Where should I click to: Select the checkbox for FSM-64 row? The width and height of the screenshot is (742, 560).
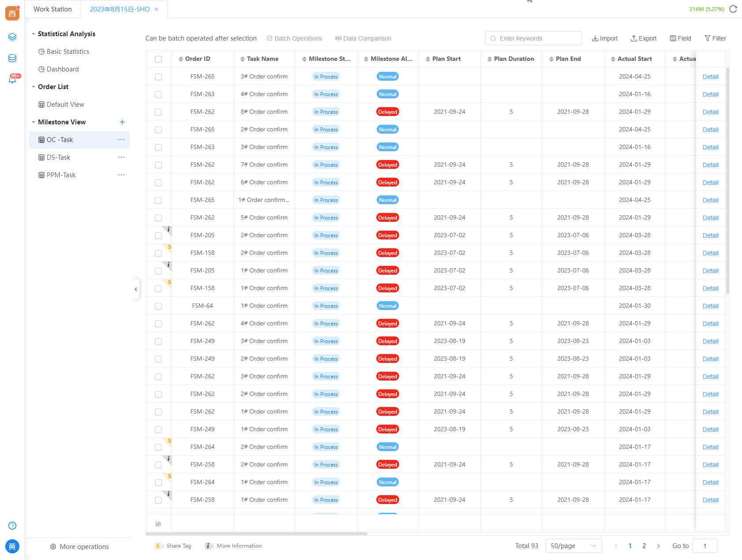(x=158, y=306)
